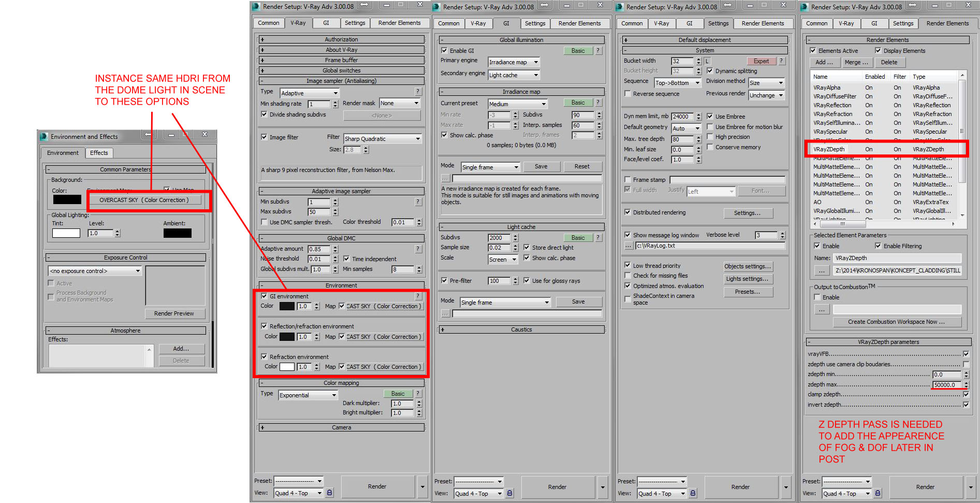Open the black Background Color swatch
Screen dimensions: 980x503
67,199
